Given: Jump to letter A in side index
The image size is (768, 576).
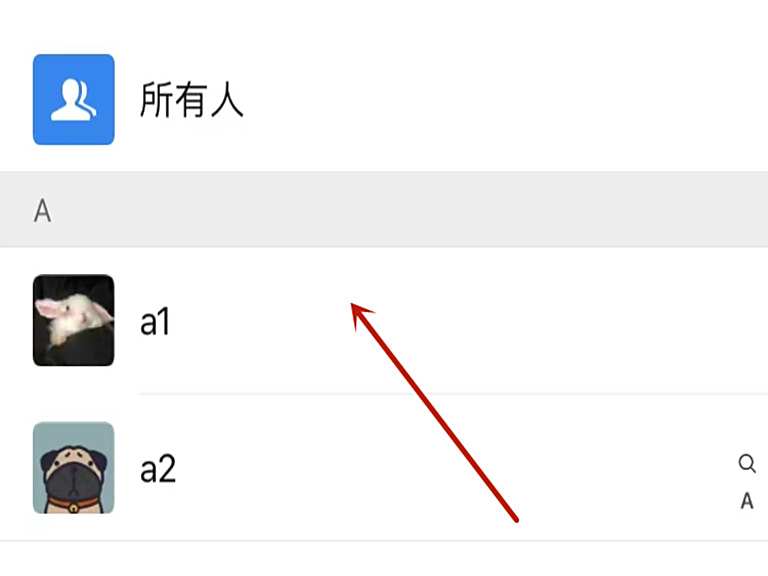Looking at the screenshot, I should 747,501.
